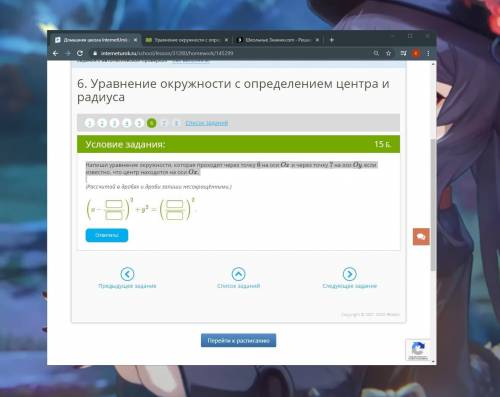This screenshot has height=397, width=500.
Task: Select the first Домашняя школа InternetUrok tab
Action: pyautogui.click(x=96, y=40)
